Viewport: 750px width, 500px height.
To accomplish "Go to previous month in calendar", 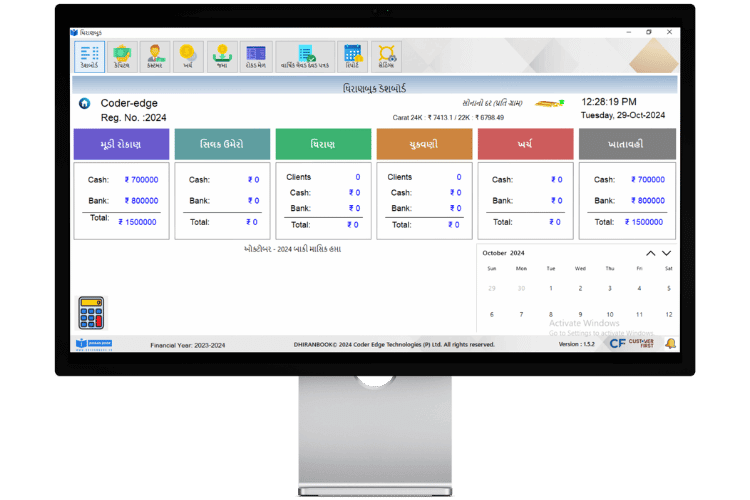I will [651, 254].
